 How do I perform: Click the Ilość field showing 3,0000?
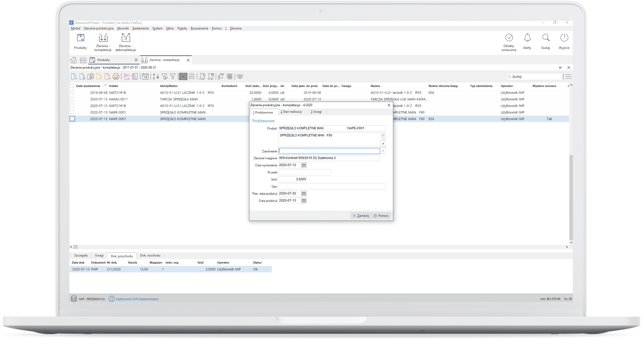[x=293, y=179]
